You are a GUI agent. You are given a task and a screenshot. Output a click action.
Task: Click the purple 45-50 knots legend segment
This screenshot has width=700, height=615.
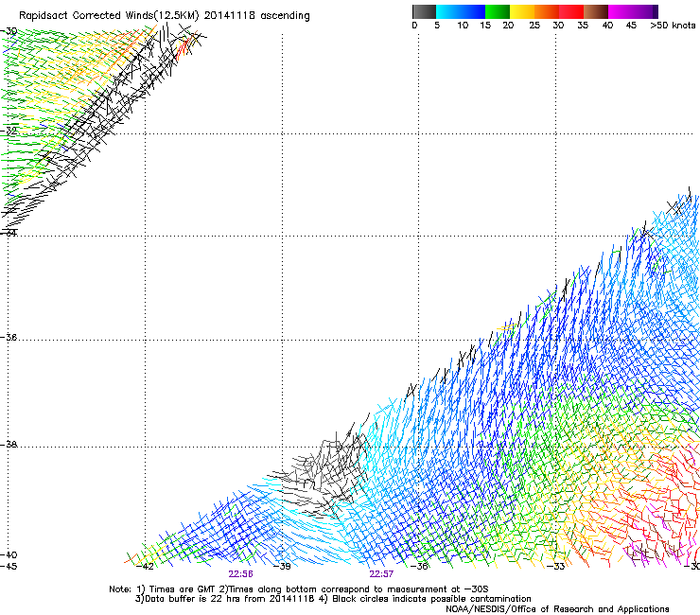(x=645, y=11)
